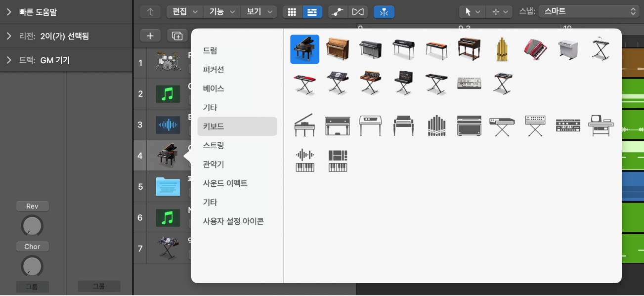Open the pointer tool dropdown
Viewport: 644px width, 296px height.
click(472, 12)
